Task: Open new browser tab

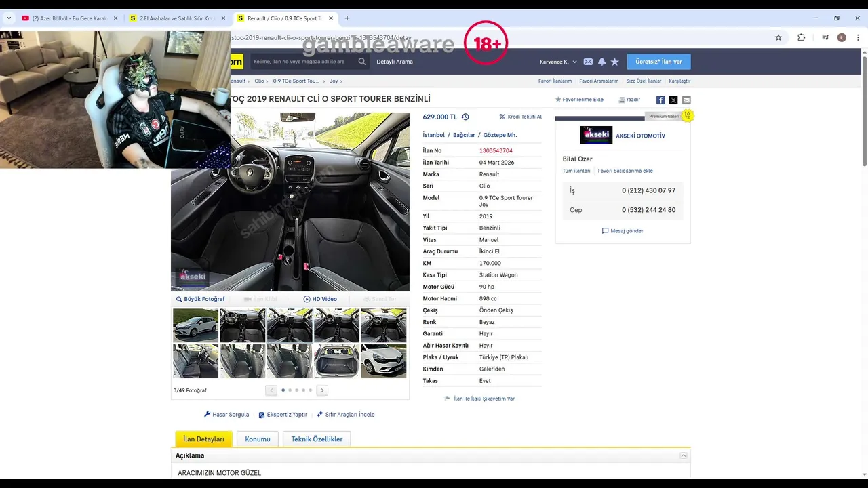Action: (x=347, y=18)
